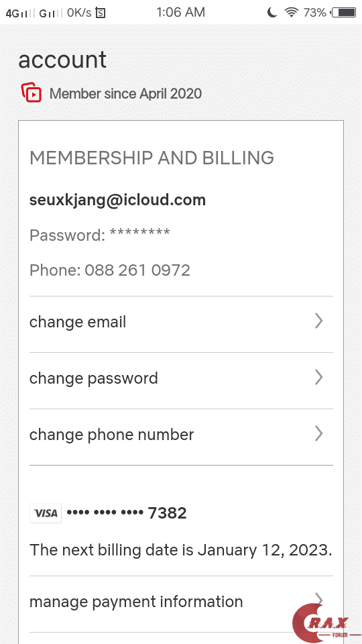Tap the VISA card logo
Screen dimensions: 362x644
click(x=46, y=513)
